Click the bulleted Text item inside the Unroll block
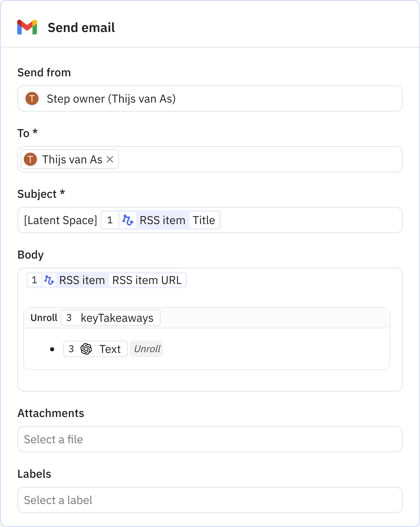The image size is (420, 527). [95, 349]
